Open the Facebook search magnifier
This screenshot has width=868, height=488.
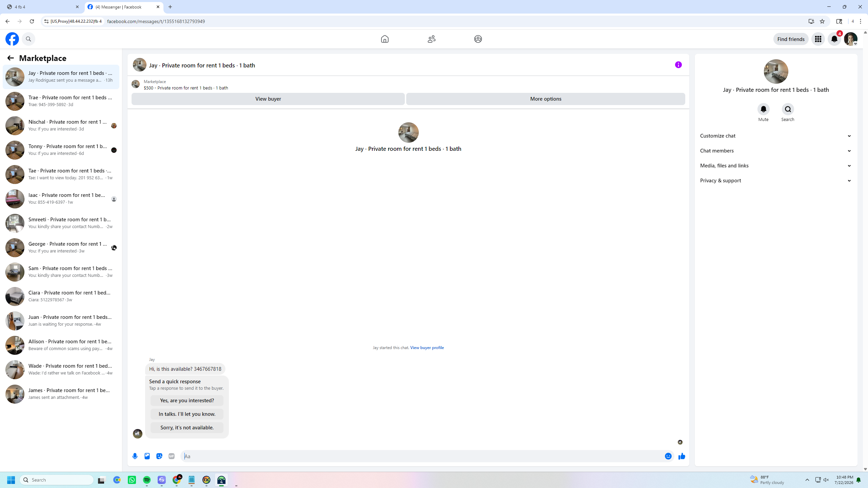[28, 39]
